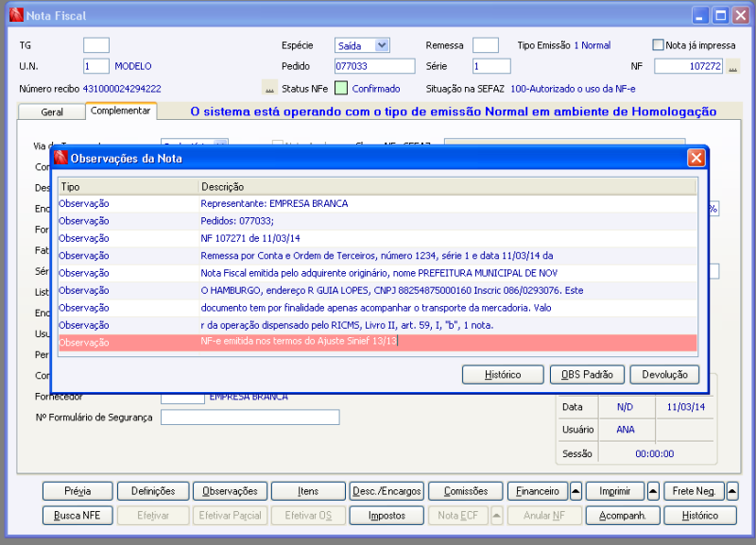Click the '1 Normal' Tipo Emissão value
This screenshot has width=756, height=545.
(x=593, y=45)
